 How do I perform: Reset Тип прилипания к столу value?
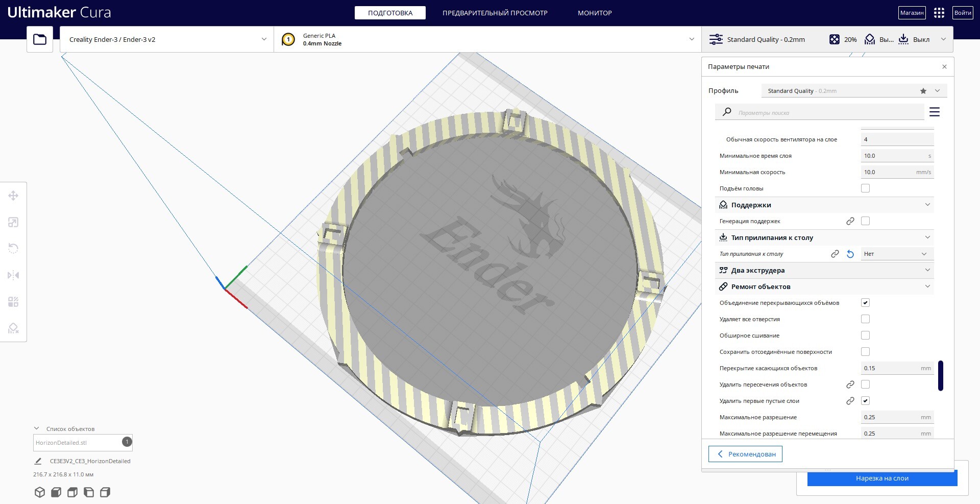point(850,254)
